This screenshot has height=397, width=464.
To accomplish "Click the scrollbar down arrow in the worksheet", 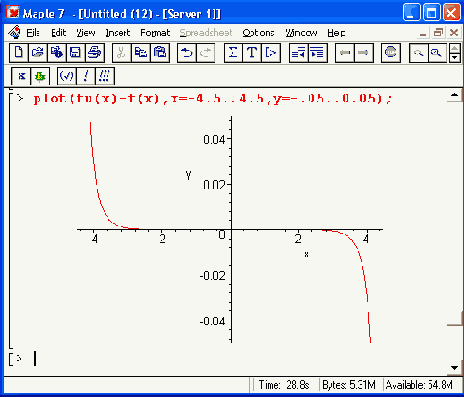I will pyautogui.click(x=455, y=368).
